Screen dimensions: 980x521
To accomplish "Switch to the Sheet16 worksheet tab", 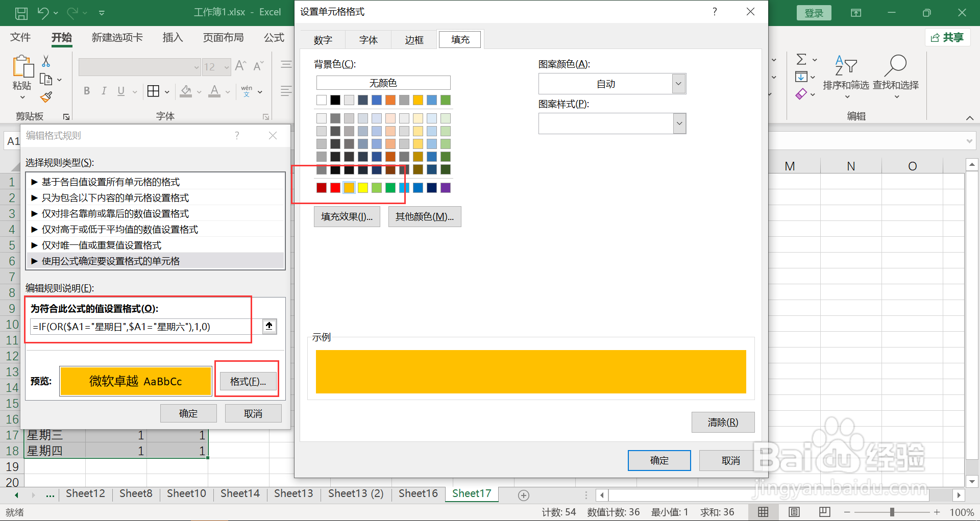I will 418,493.
